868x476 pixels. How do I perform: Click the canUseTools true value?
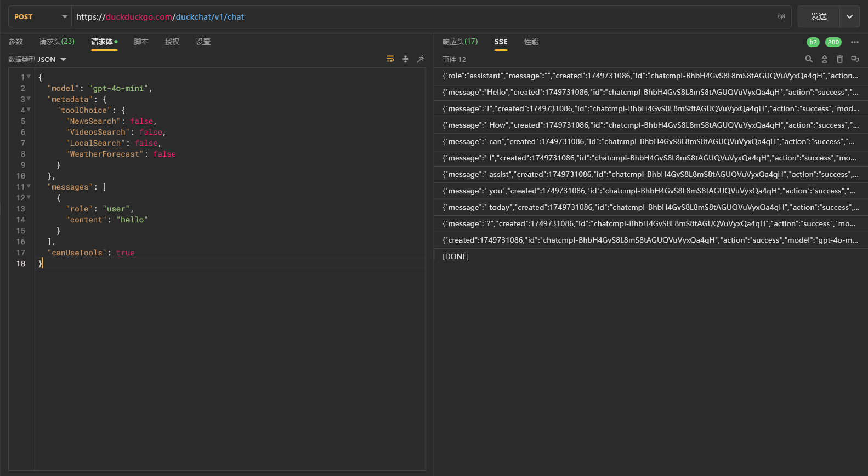click(x=126, y=253)
